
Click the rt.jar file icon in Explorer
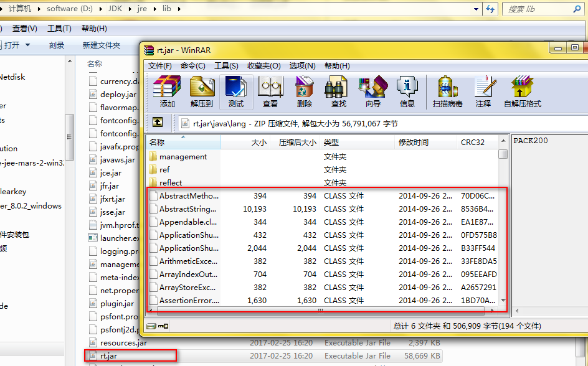click(93, 356)
